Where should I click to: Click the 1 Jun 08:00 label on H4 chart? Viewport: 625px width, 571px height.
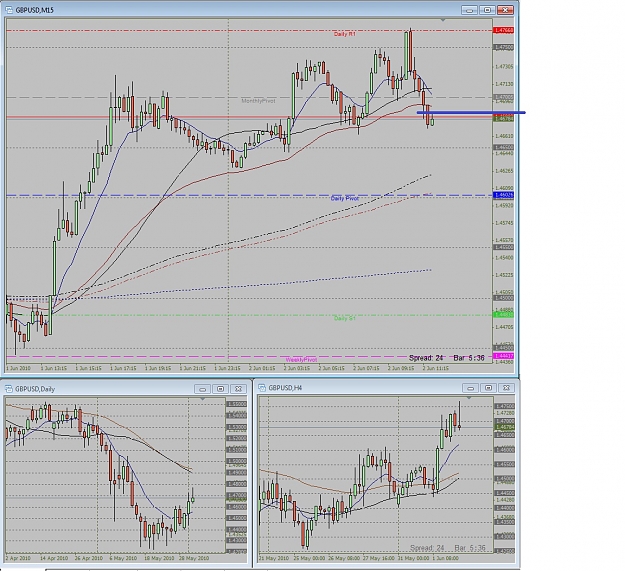[x=445, y=558]
